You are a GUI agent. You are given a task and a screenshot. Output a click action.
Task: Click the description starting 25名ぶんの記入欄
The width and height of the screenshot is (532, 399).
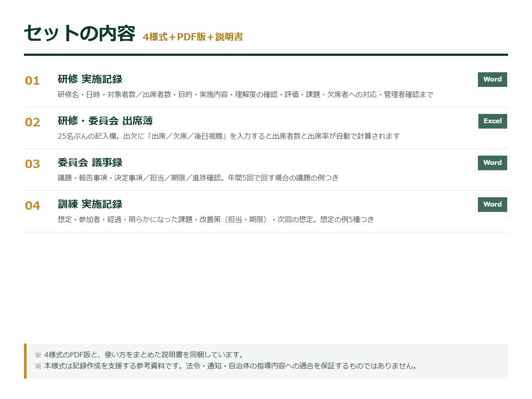[x=229, y=136]
